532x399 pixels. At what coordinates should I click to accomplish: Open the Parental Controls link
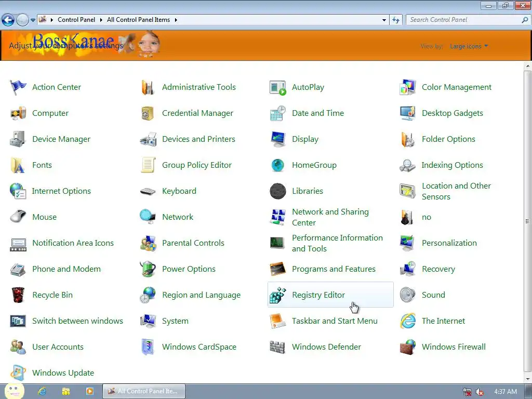point(193,243)
